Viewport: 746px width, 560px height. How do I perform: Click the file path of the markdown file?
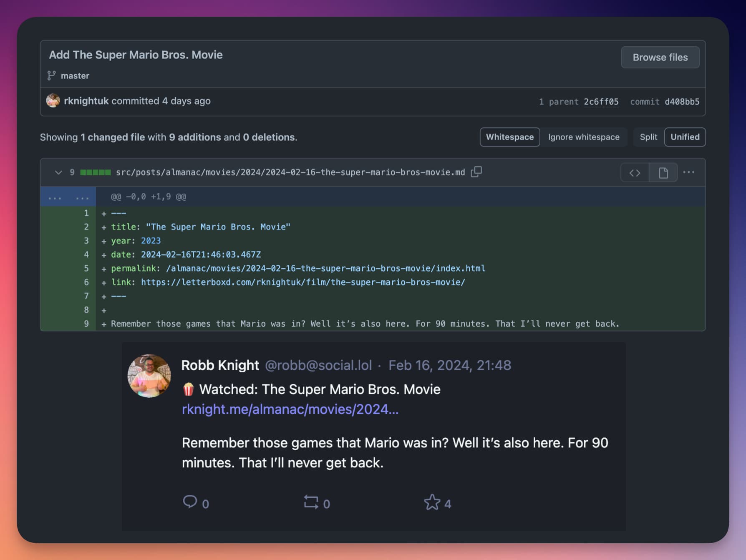click(x=290, y=172)
